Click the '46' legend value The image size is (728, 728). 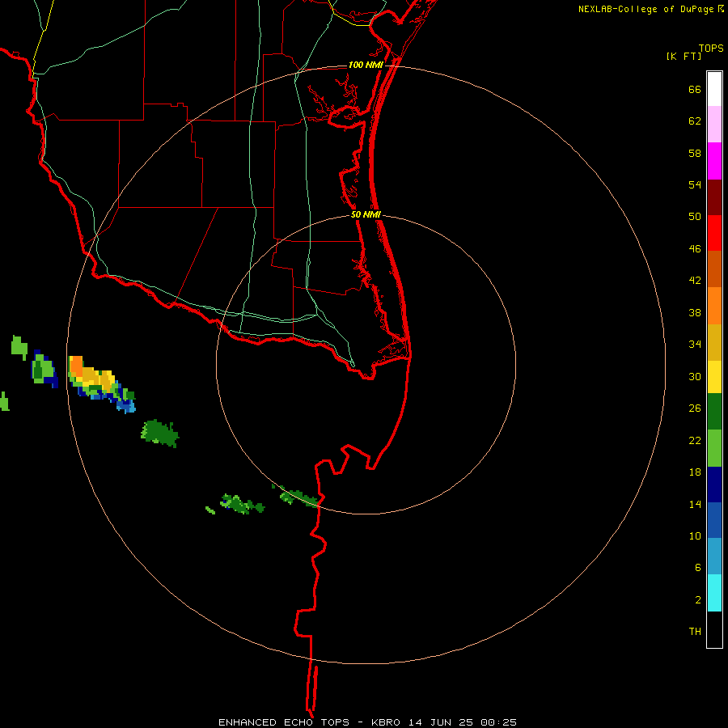click(695, 249)
